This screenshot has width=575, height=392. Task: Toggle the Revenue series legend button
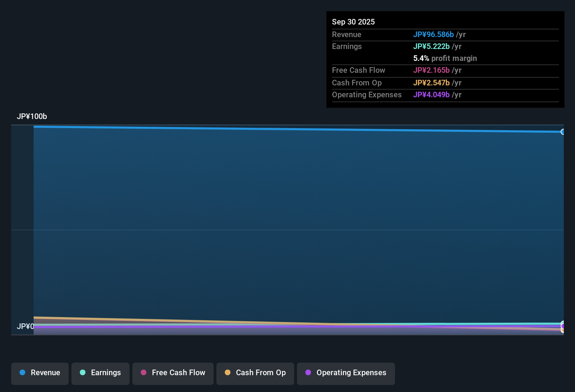pyautogui.click(x=40, y=373)
